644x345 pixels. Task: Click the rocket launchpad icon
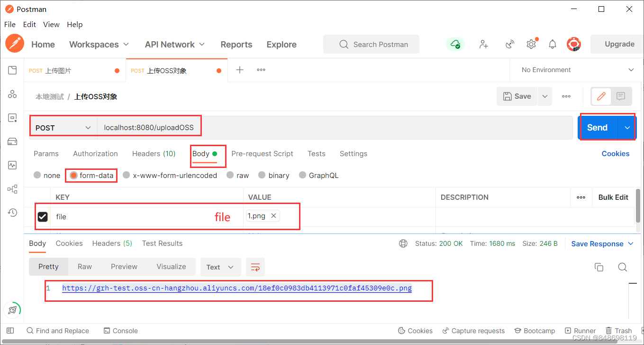click(12, 310)
